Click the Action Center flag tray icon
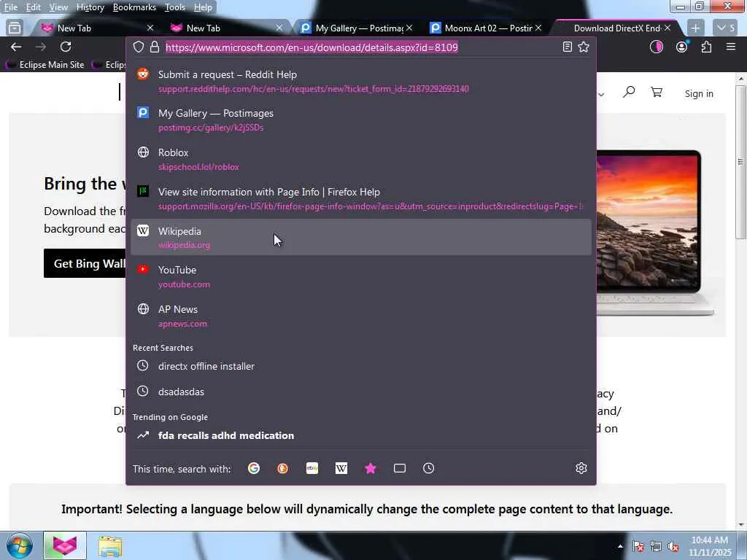Screen dimensions: 747x560 point(638,546)
